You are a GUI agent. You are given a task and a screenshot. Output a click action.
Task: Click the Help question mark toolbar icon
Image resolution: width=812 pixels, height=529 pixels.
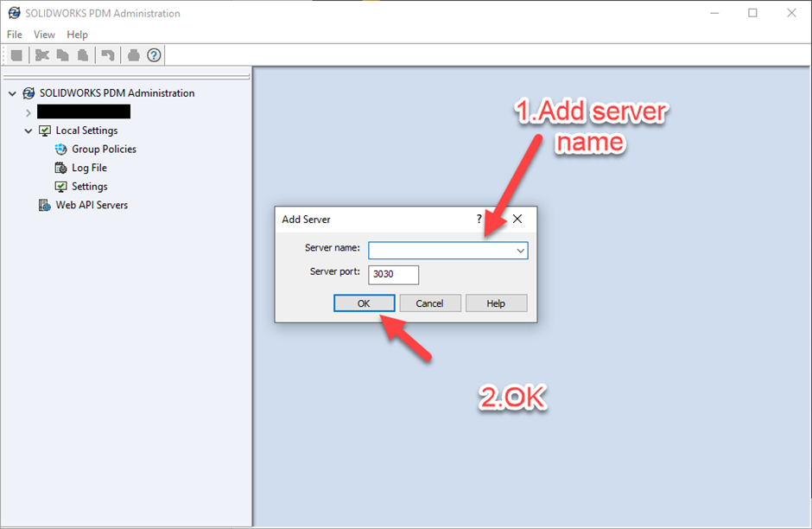pos(154,55)
